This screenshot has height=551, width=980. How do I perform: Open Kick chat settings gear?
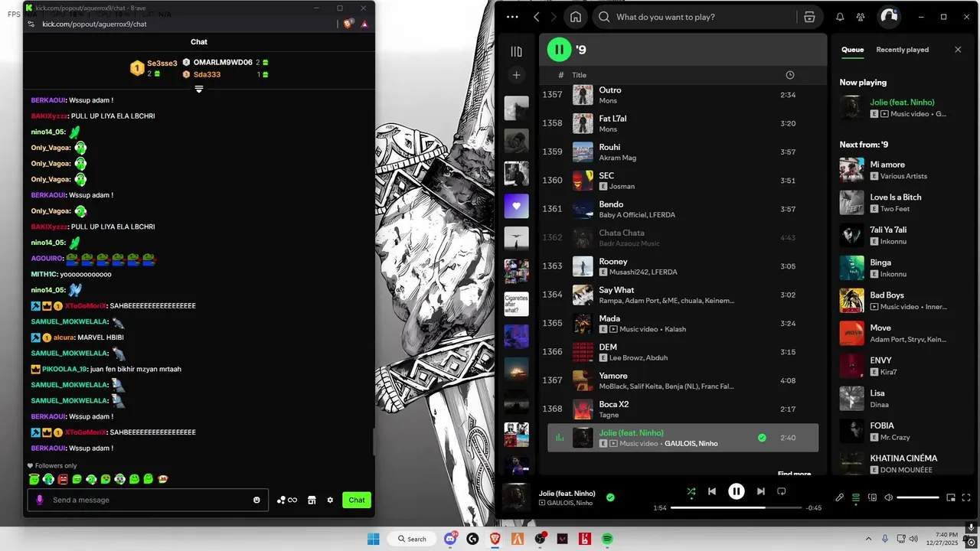coord(330,500)
